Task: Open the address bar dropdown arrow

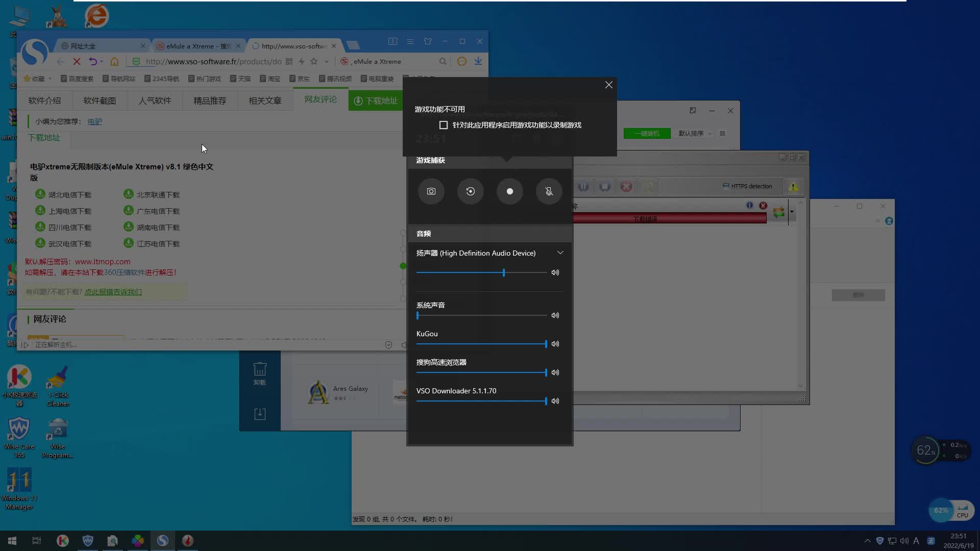Action: coord(327,62)
